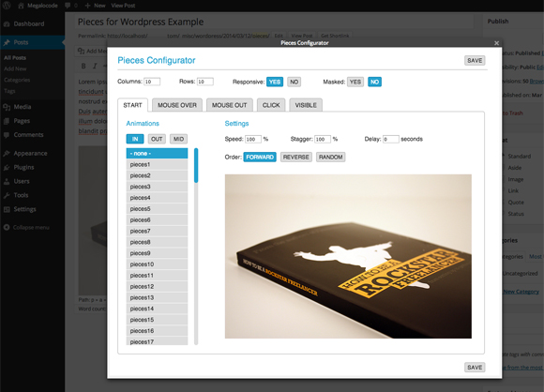The width and height of the screenshot is (544, 392).
Task: Select pieces7 in animations list
Action: point(157,231)
